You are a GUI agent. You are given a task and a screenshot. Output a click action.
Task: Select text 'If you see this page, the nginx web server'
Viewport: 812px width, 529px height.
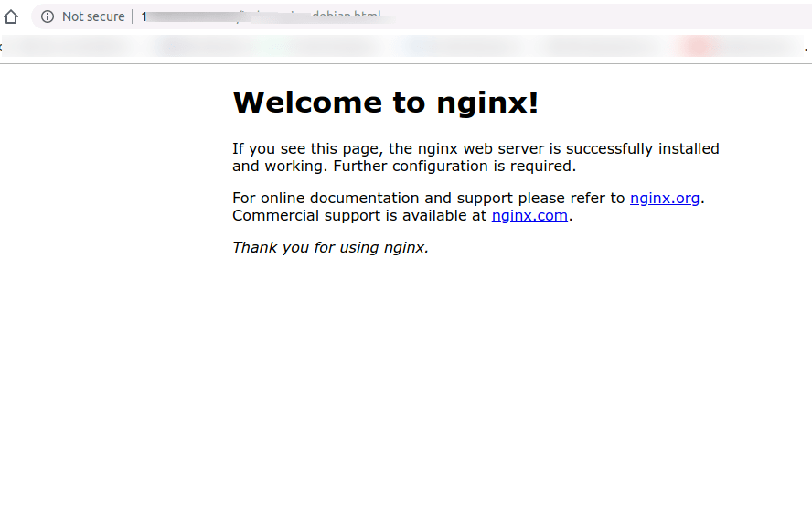pos(389,148)
